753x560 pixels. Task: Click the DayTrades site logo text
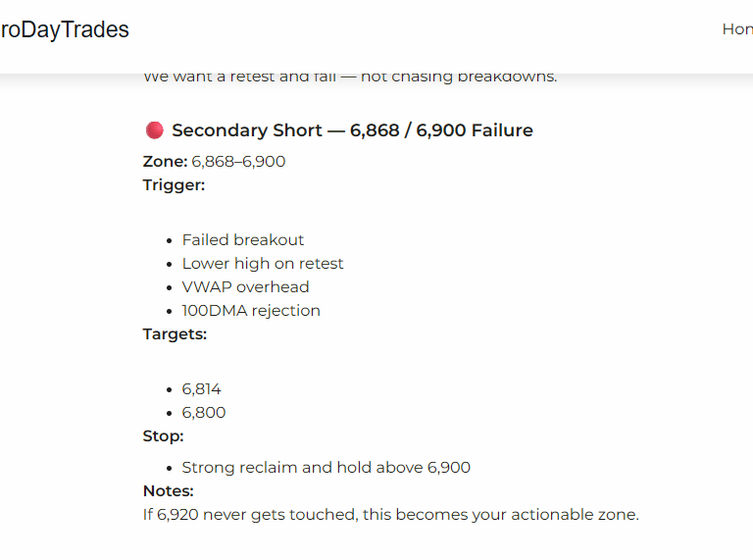65,29
